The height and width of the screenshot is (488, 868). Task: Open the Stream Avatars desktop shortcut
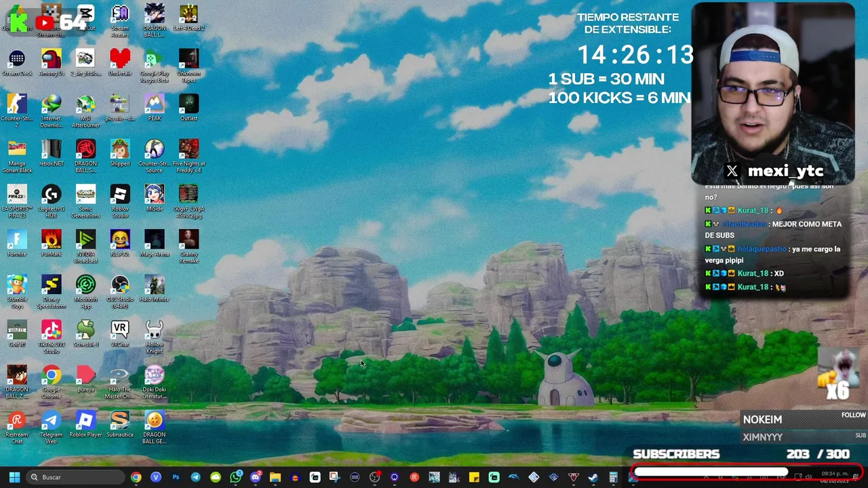[x=120, y=20]
